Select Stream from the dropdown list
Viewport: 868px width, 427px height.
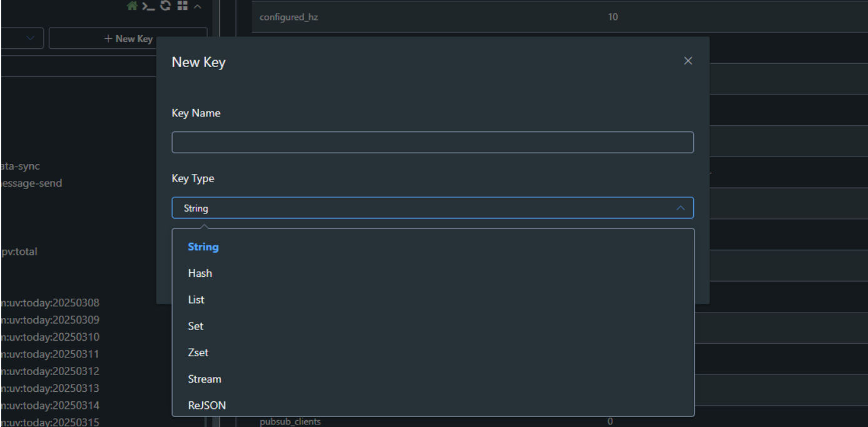(x=204, y=379)
